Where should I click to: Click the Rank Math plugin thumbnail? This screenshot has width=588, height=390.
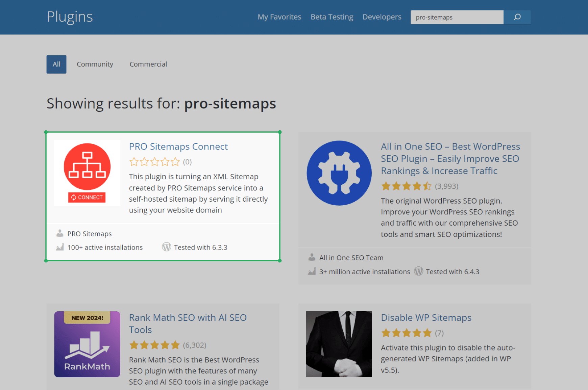87,344
